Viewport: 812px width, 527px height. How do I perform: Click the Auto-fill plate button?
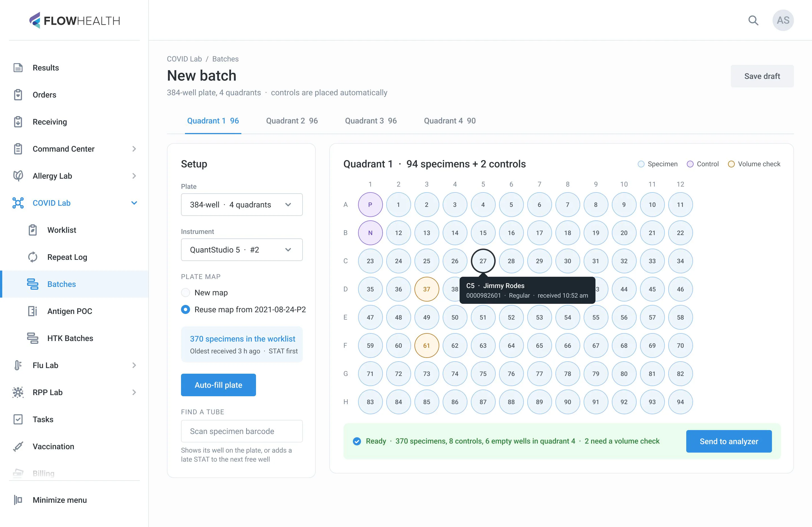pos(218,385)
